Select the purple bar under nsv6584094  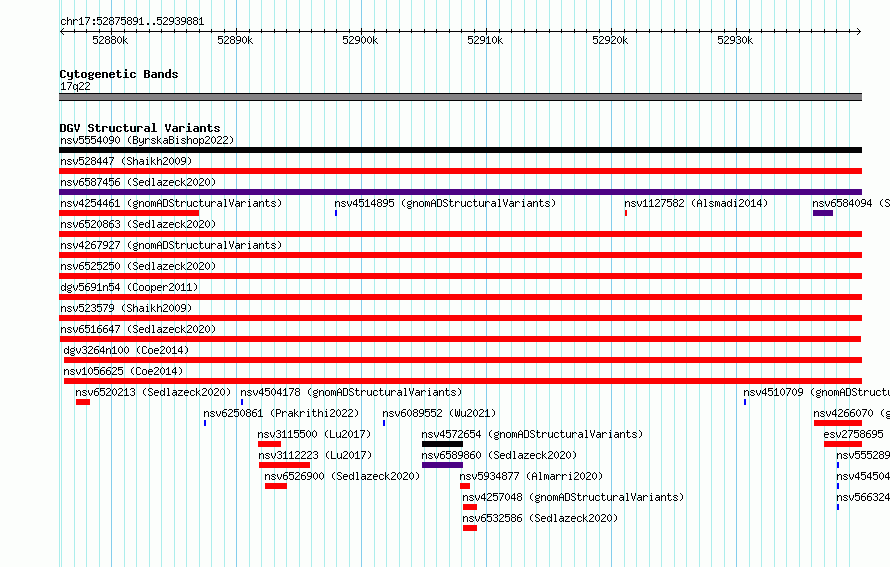pos(823,213)
